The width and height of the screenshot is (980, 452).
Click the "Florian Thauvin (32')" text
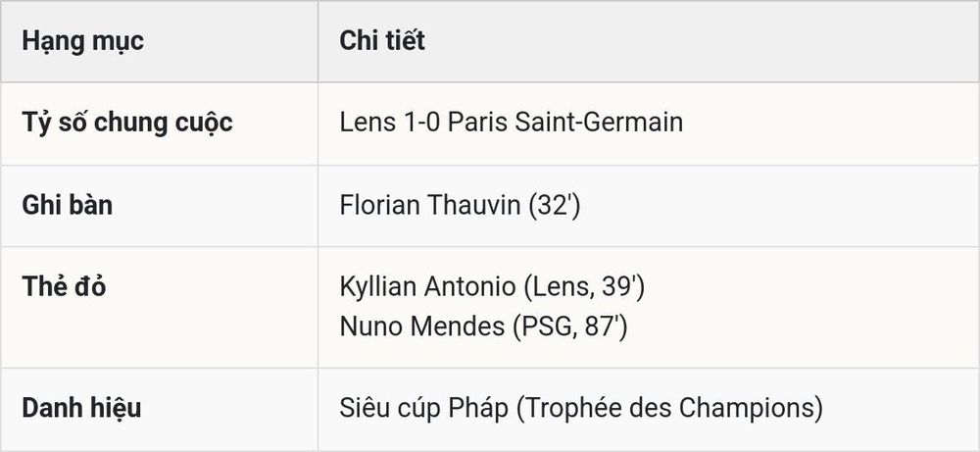pos(460,205)
